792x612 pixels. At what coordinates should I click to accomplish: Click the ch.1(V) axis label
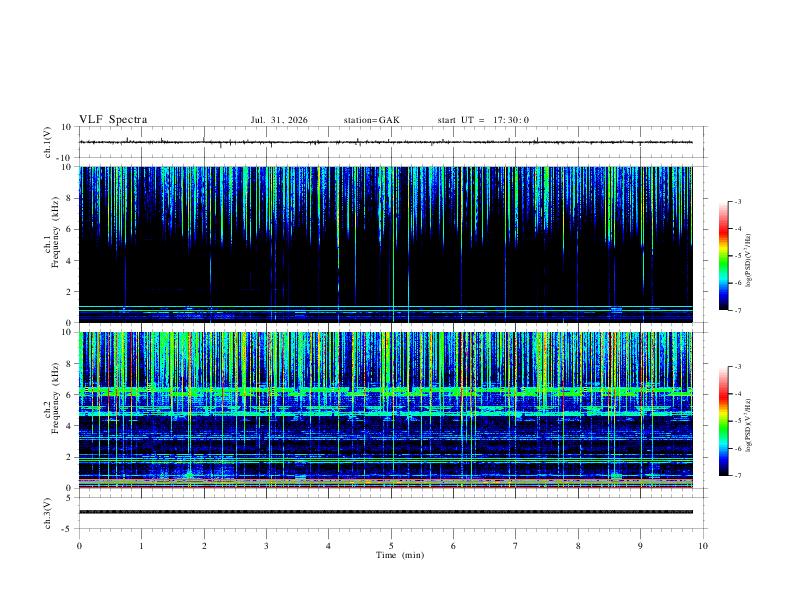click(x=48, y=142)
